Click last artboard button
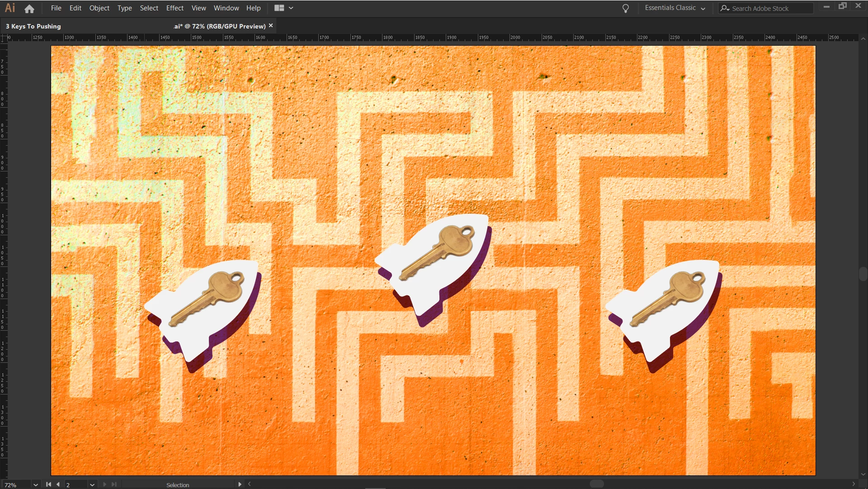 pos(114,484)
